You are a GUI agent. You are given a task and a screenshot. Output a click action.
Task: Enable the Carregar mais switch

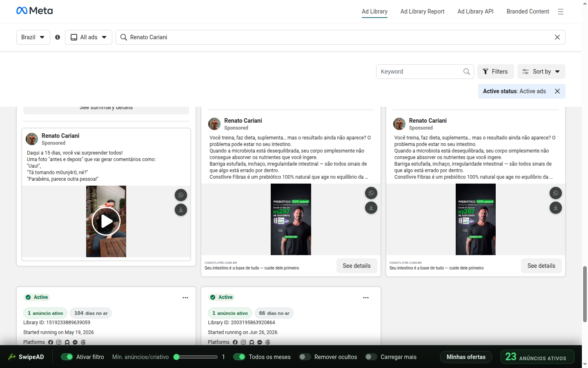click(x=371, y=357)
